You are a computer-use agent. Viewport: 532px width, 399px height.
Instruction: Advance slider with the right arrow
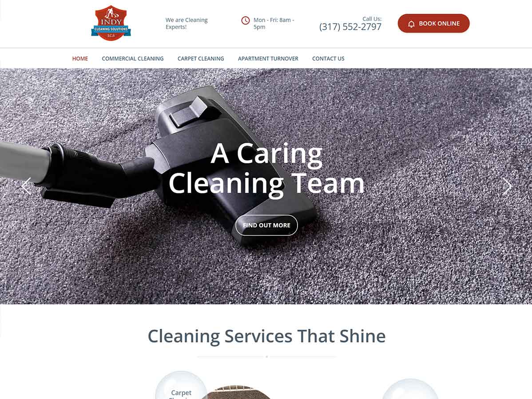coord(507,186)
